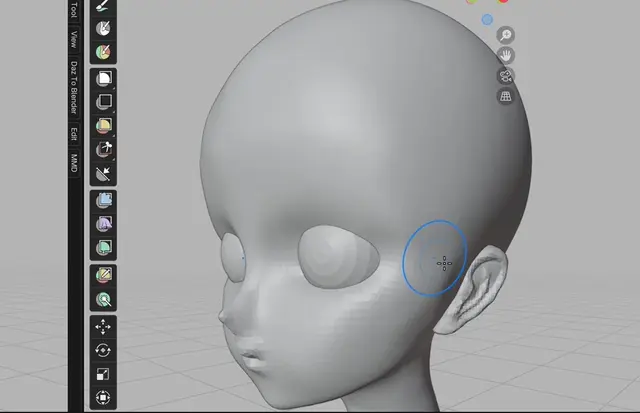The height and width of the screenshot is (413, 640).
Task: Select the Color Filter tool
Action: 103,248
